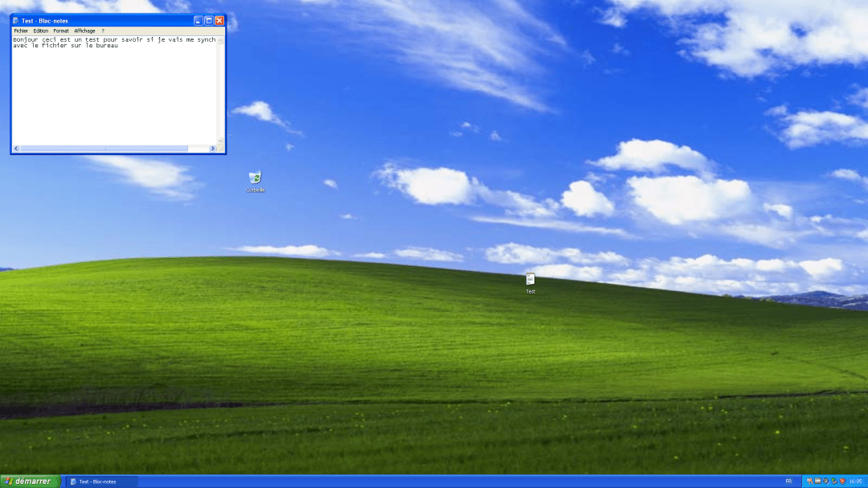Image resolution: width=868 pixels, height=488 pixels.
Task: Open the Edition menu
Action: tap(40, 31)
